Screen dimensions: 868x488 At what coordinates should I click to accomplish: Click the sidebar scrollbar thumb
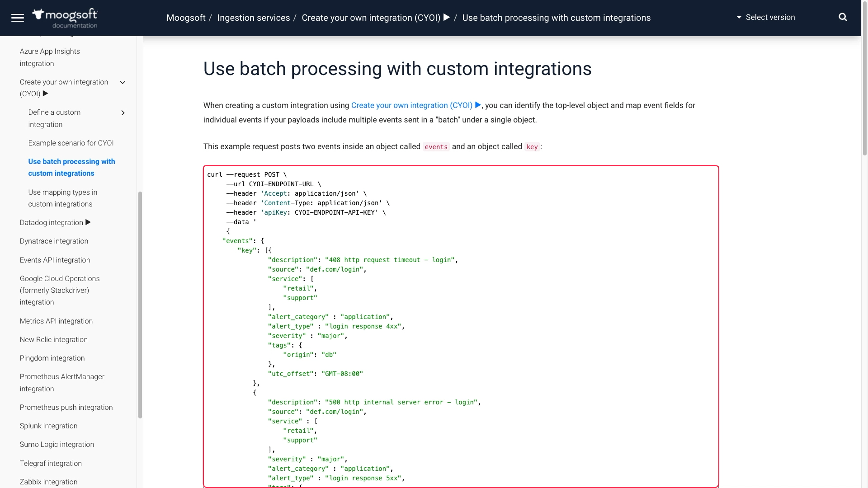140,305
